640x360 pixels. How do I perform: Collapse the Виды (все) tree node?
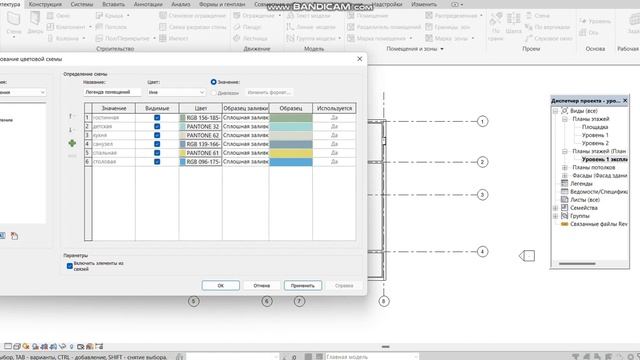point(556,111)
